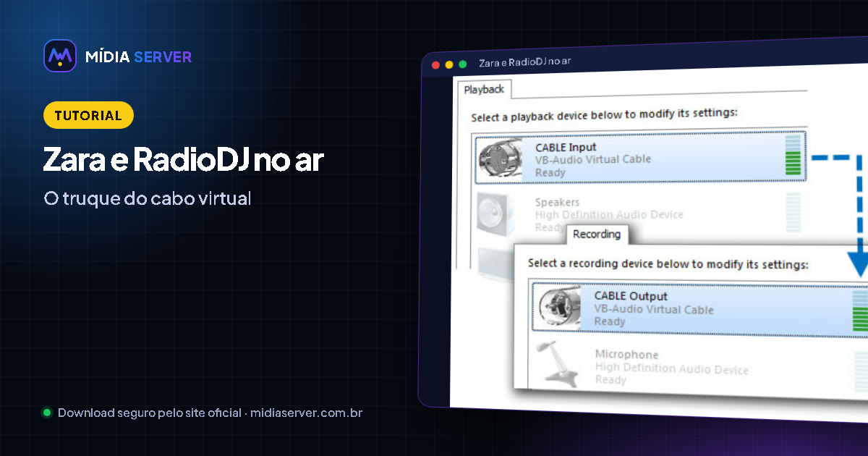This screenshot has width=868, height=456.
Task: Click 'VB-Audio Virtual Cable' under CABLE Input
Action: [x=593, y=159]
